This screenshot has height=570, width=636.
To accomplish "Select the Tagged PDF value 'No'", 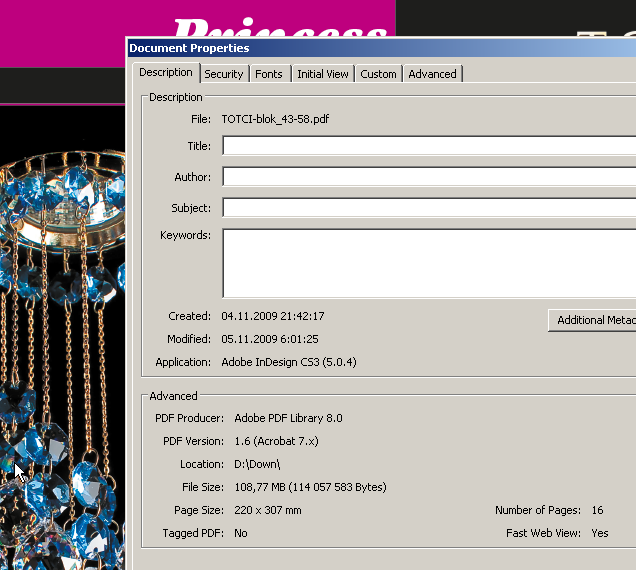I will pos(241,533).
